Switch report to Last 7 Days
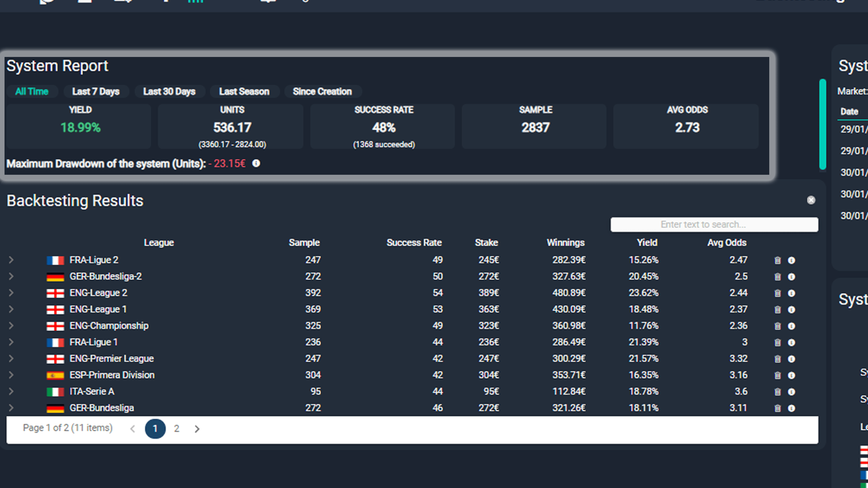Image resolution: width=868 pixels, height=488 pixels. pos(96,91)
